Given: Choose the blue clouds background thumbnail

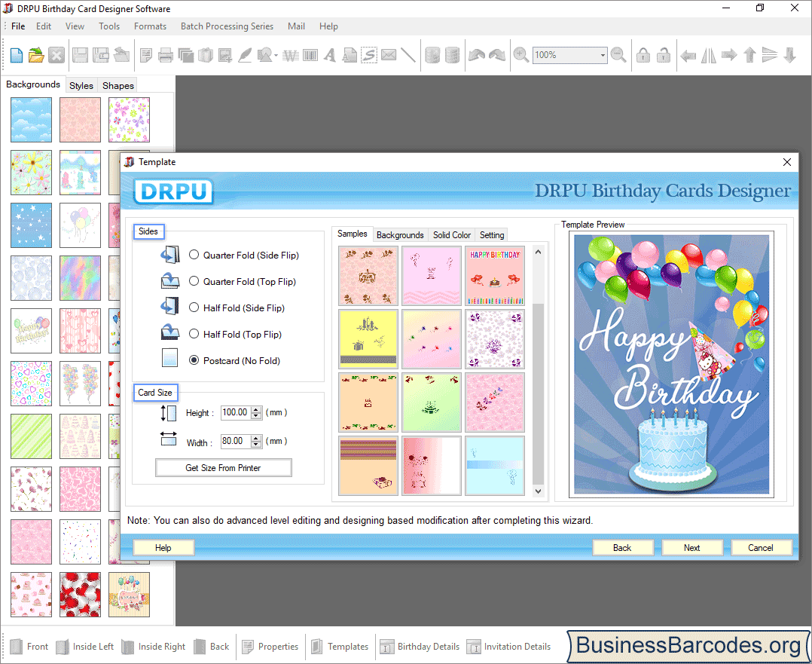Looking at the screenshot, I should (x=31, y=120).
